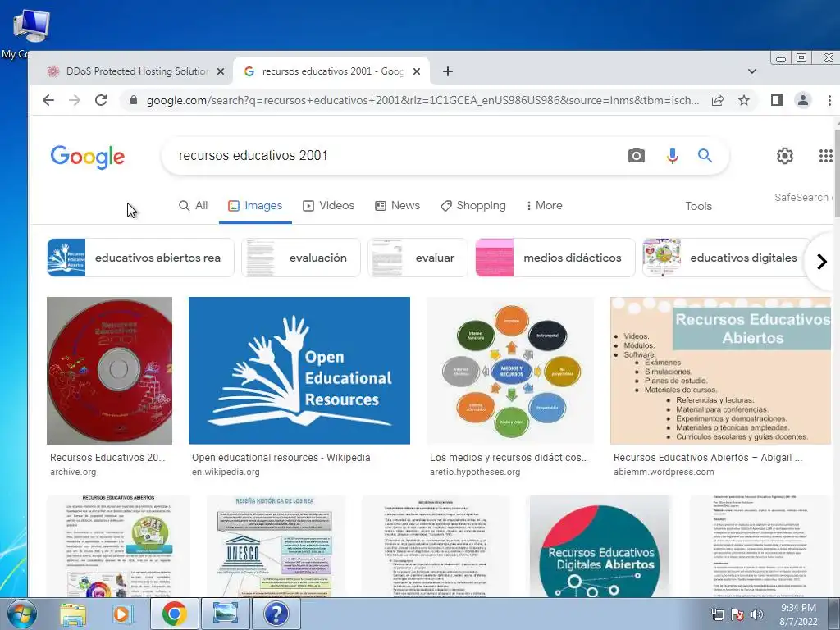The height and width of the screenshot is (630, 840).
Task: Open the red Recursos Educativos 2001 CD image
Action: (x=109, y=371)
